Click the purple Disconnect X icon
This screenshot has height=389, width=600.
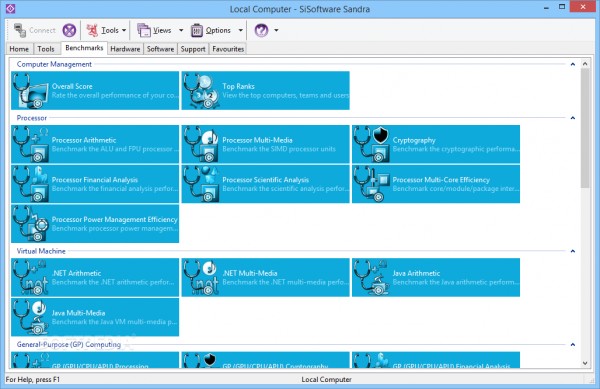tap(69, 30)
